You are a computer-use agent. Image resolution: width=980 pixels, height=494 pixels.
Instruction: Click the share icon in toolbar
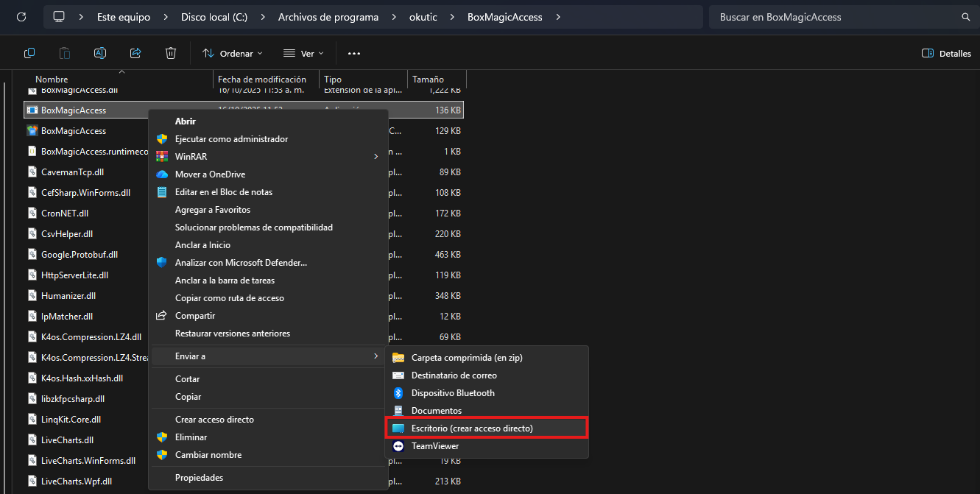click(135, 53)
